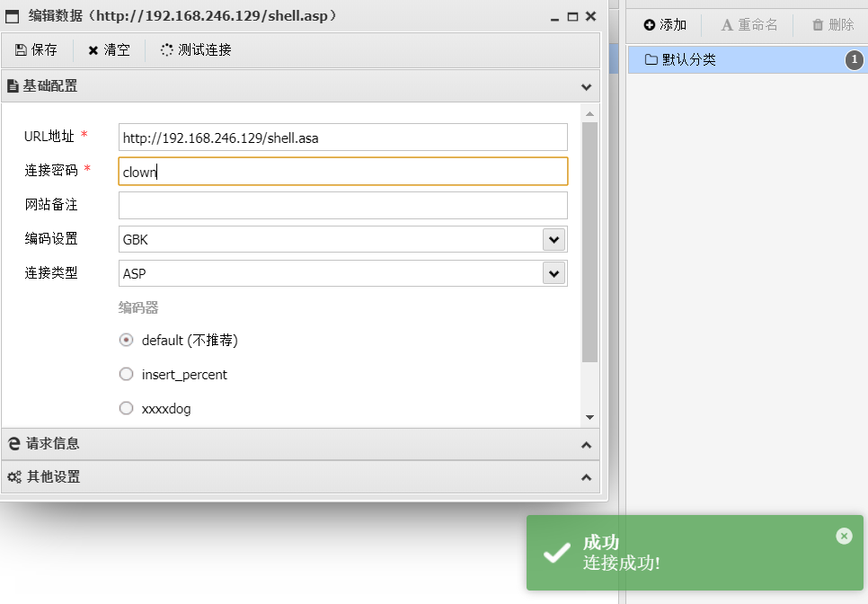868x604 pixels.
Task: Click the 连接成功! notification message
Action: (x=621, y=563)
